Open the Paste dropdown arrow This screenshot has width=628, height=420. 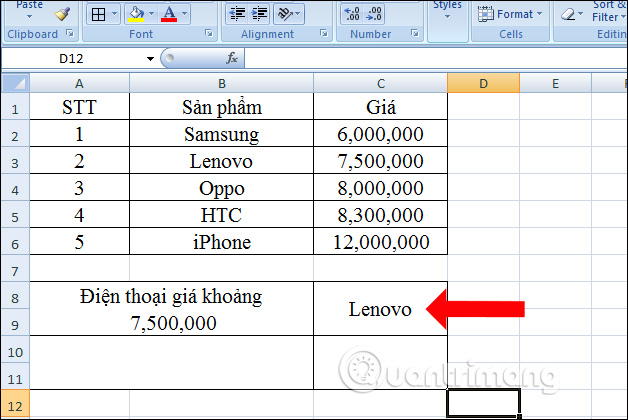(x=29, y=17)
